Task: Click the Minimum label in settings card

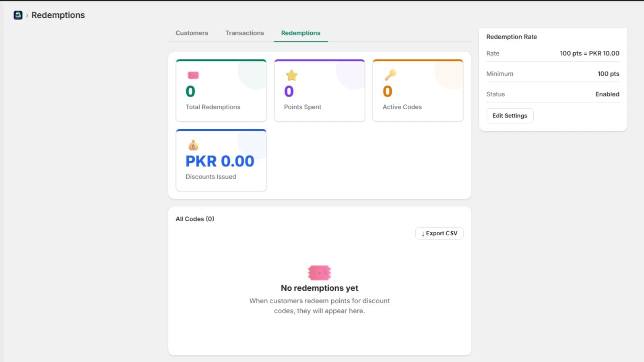Action: coord(500,74)
